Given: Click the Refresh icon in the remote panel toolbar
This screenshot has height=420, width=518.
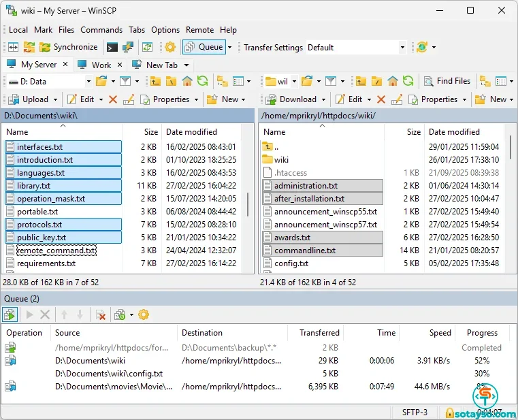Looking at the screenshot, I should 408,81.
